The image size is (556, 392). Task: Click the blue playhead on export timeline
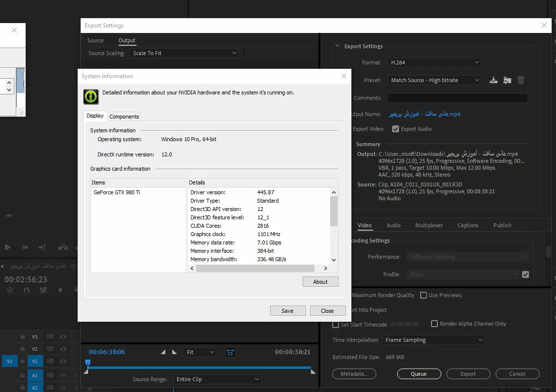tap(88, 362)
